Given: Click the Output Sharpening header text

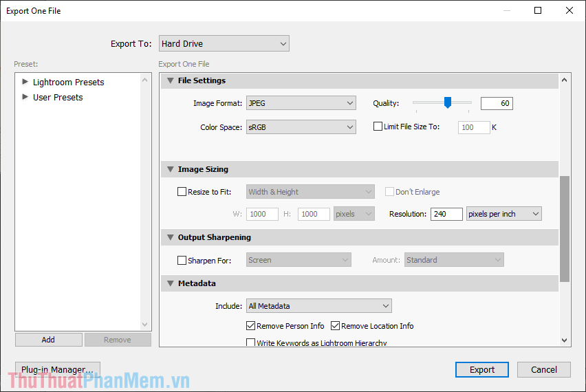Looking at the screenshot, I should tap(215, 237).
